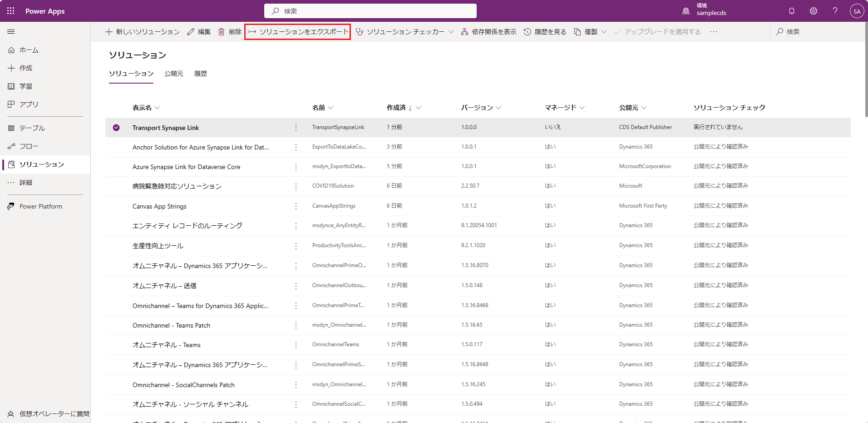
Task: Open the app launcher waffle icon
Action: [11, 11]
